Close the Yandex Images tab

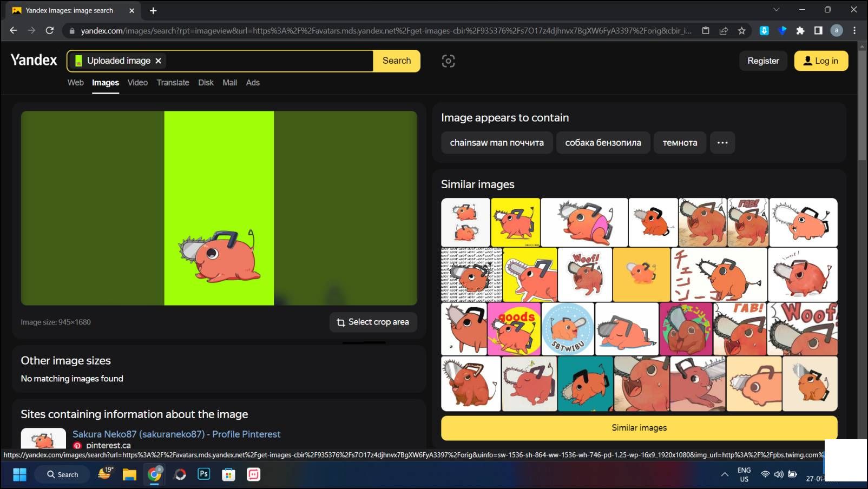click(131, 10)
